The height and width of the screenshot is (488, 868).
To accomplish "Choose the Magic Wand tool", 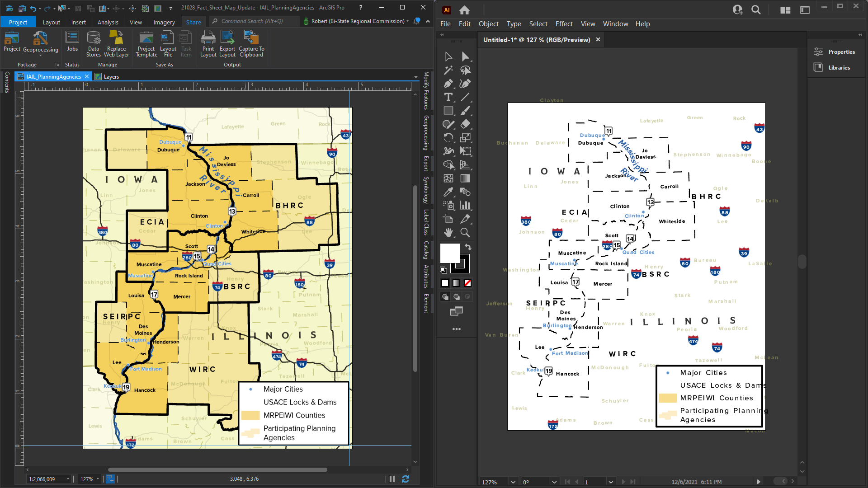I will click(448, 70).
